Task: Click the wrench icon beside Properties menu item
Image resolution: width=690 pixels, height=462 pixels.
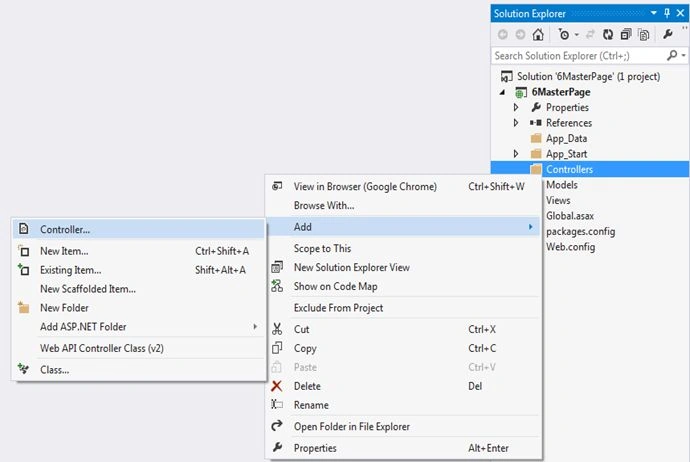Action: pos(277,447)
